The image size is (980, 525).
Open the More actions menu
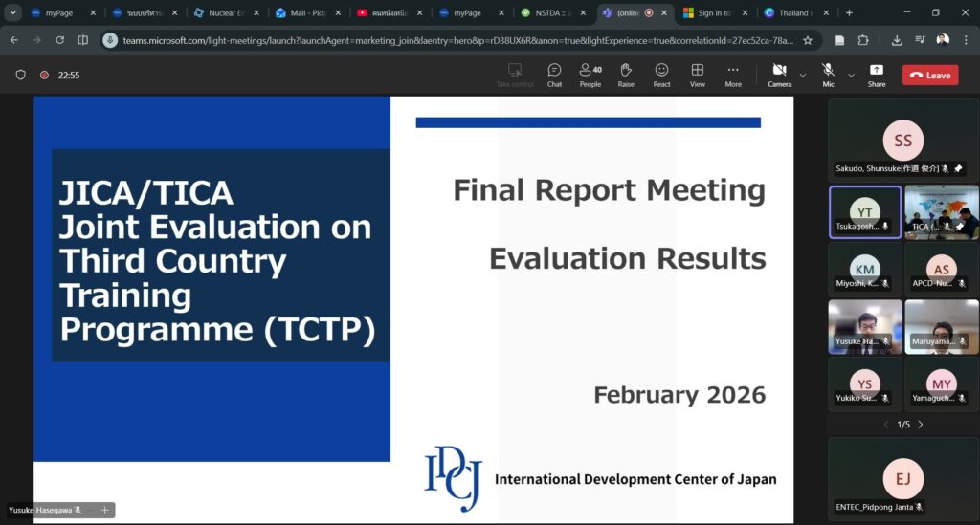tap(733, 75)
